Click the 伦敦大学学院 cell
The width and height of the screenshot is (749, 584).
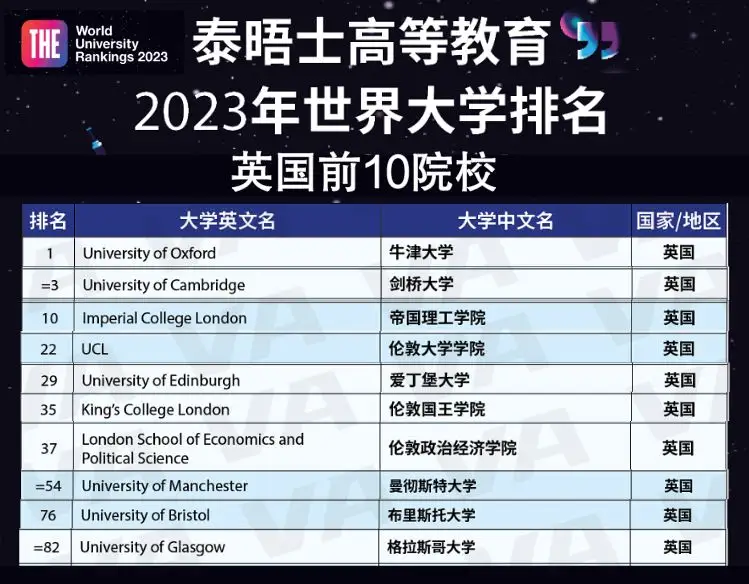coord(506,349)
